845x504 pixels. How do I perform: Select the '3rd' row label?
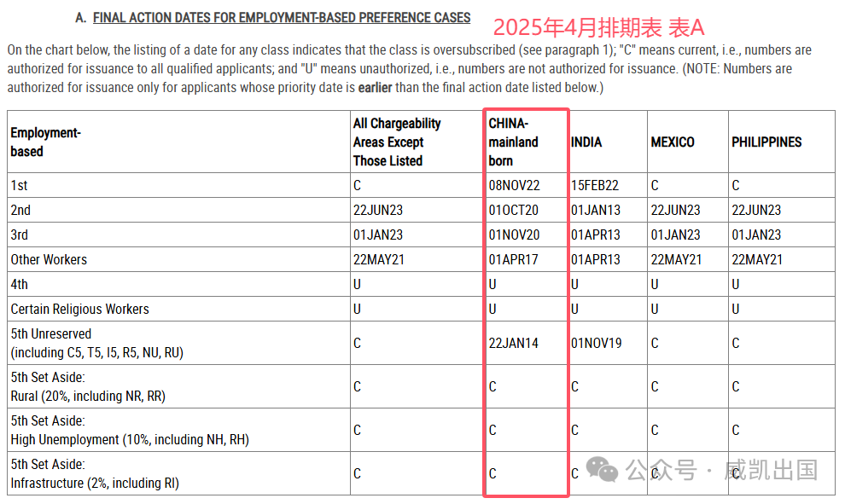click(19, 235)
